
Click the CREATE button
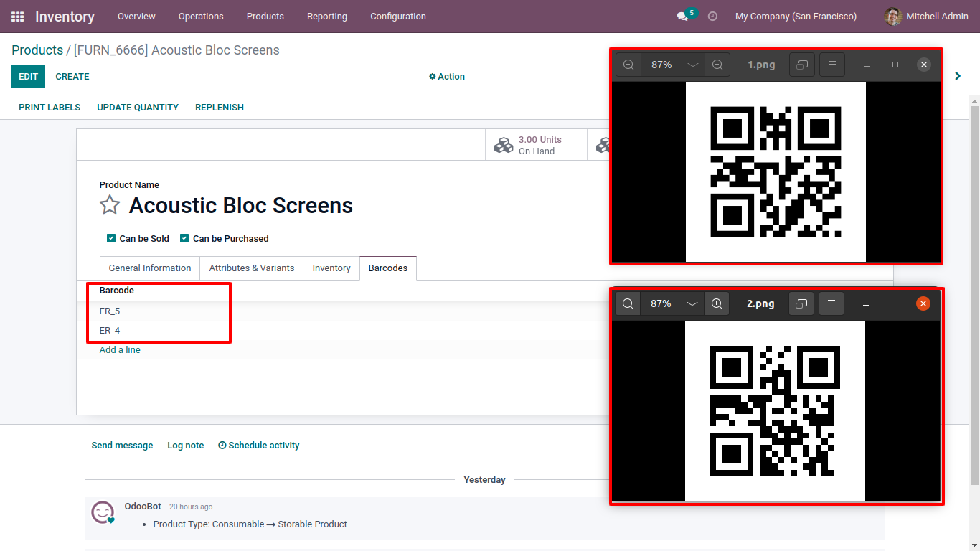coord(72,77)
